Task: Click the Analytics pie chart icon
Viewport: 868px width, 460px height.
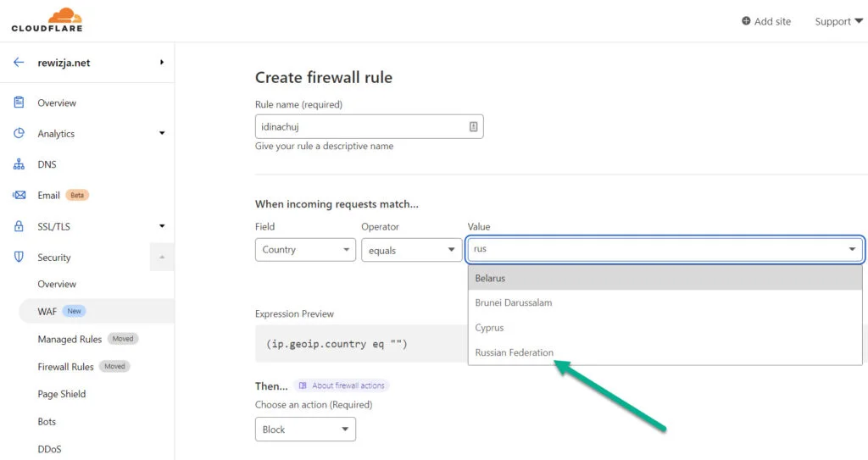Action: click(x=19, y=133)
